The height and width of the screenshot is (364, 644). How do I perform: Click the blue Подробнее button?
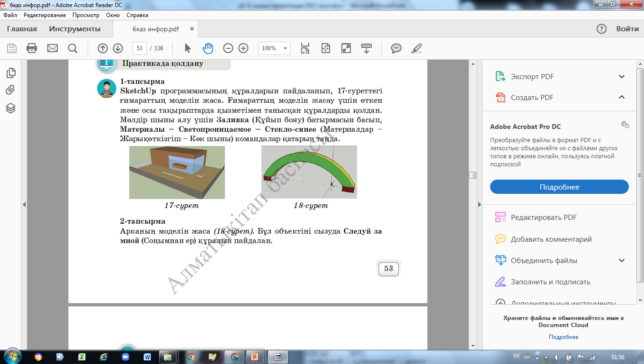[559, 187]
